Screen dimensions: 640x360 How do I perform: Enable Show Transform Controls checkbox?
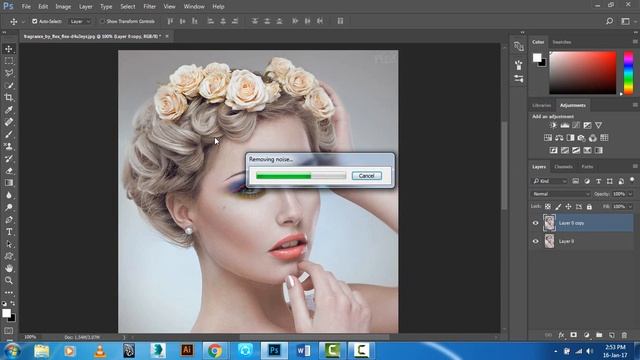tap(102, 21)
